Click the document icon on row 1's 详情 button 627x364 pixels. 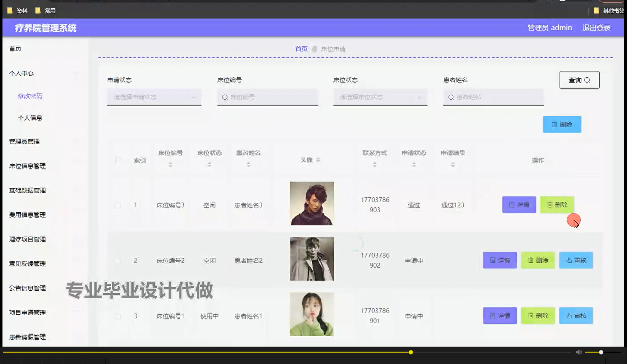512,204
